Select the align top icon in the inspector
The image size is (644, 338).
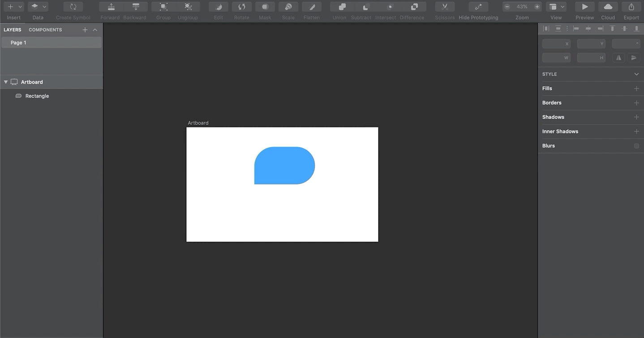(x=612, y=28)
